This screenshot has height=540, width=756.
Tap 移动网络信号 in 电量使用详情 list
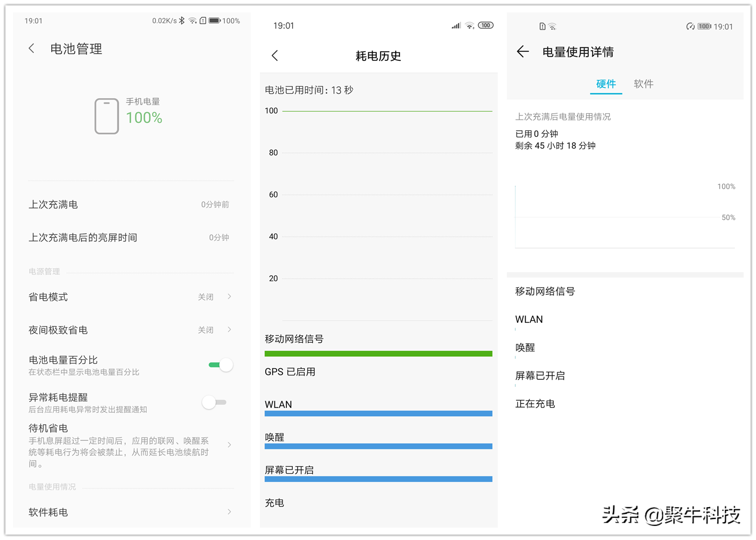point(545,292)
